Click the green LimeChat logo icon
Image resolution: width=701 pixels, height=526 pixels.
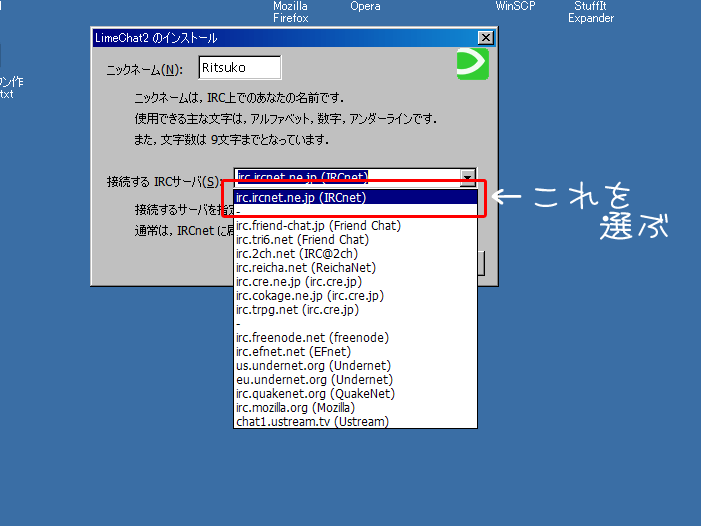pos(473,64)
